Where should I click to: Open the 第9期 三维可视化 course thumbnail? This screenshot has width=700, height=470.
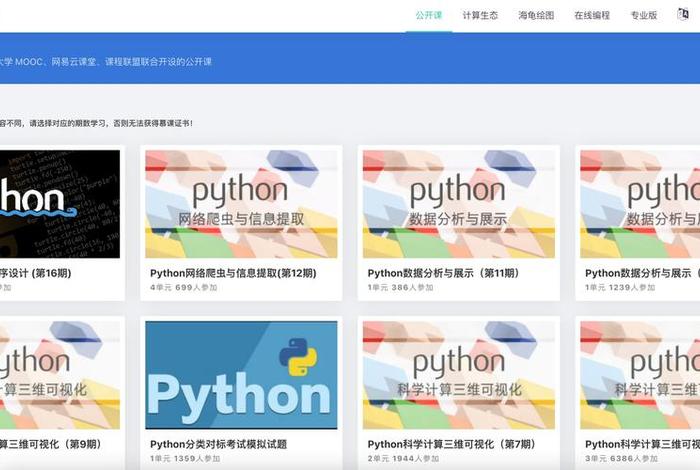[60, 375]
